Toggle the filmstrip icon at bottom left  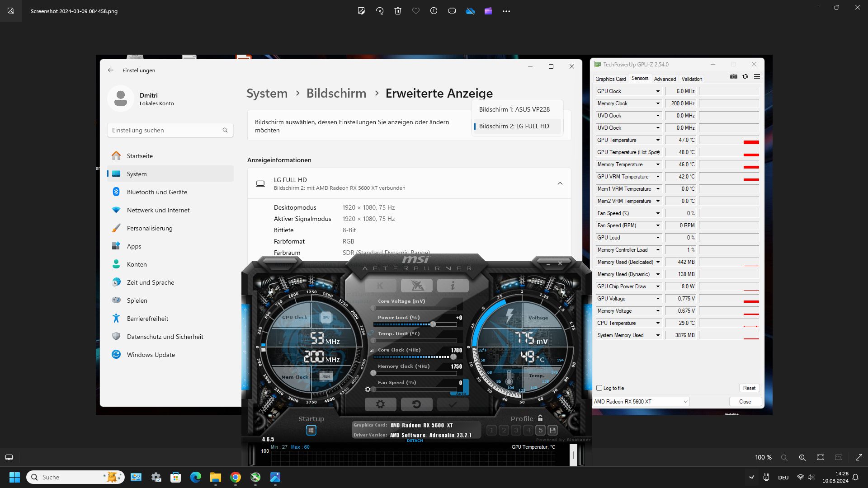click(9, 457)
